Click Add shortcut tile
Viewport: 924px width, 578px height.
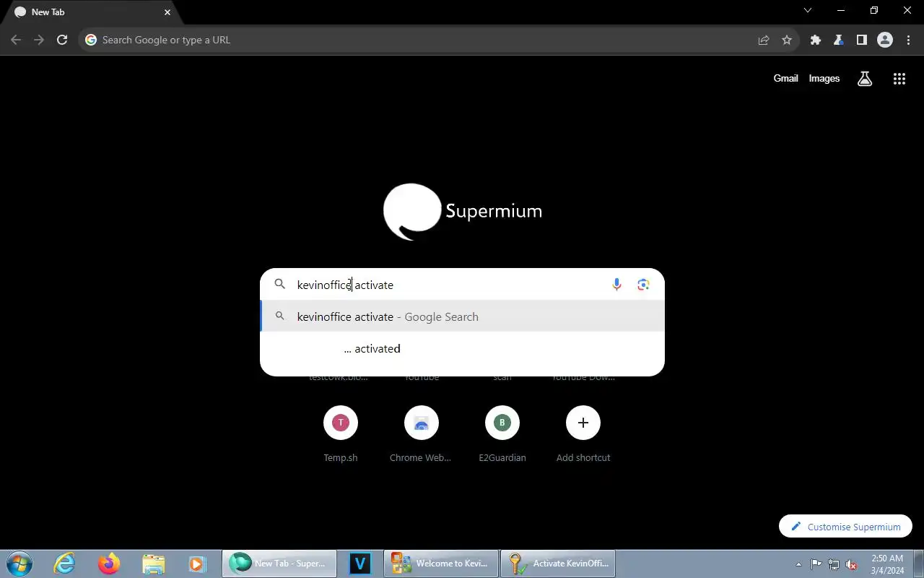tap(583, 433)
